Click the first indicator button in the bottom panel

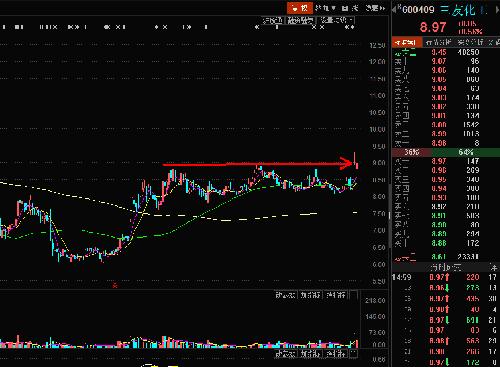tap(286, 354)
